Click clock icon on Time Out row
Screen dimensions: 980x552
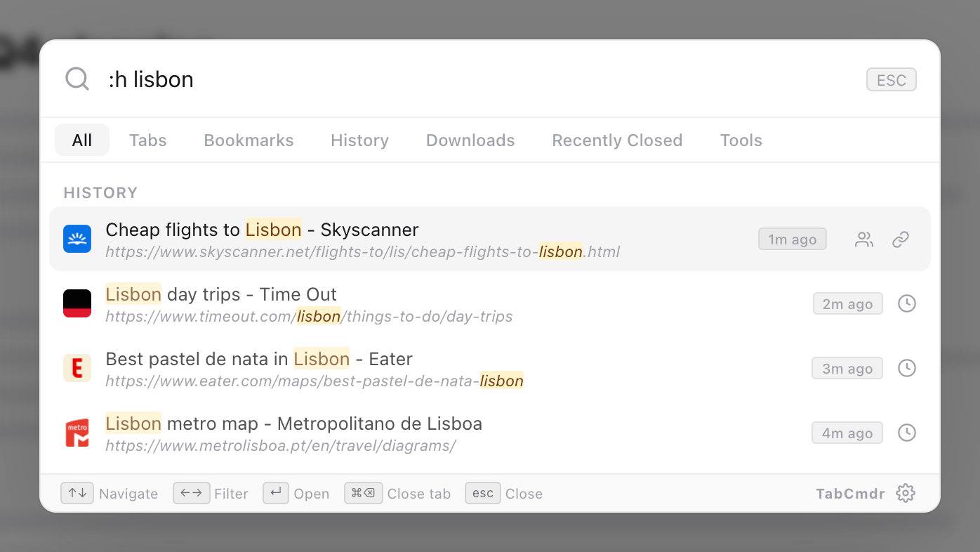(x=907, y=303)
